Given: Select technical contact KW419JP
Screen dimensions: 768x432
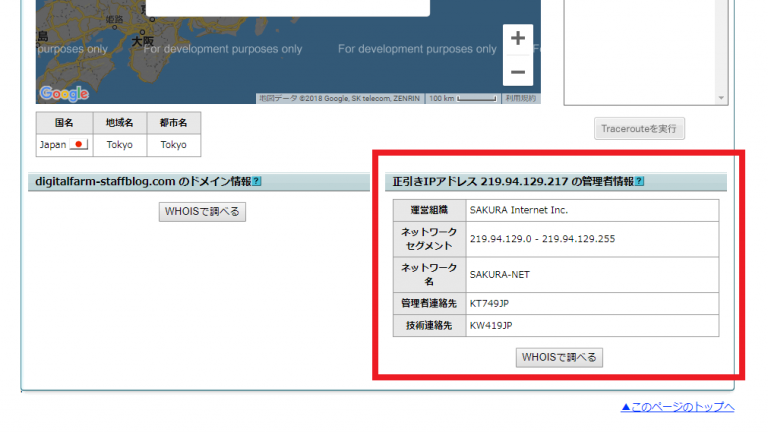Looking at the screenshot, I should tap(592, 326).
